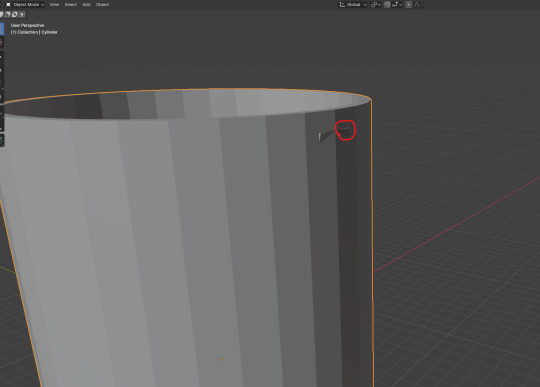540x387 pixels.
Task: Open the pivot point dropdown
Action: (375, 4)
